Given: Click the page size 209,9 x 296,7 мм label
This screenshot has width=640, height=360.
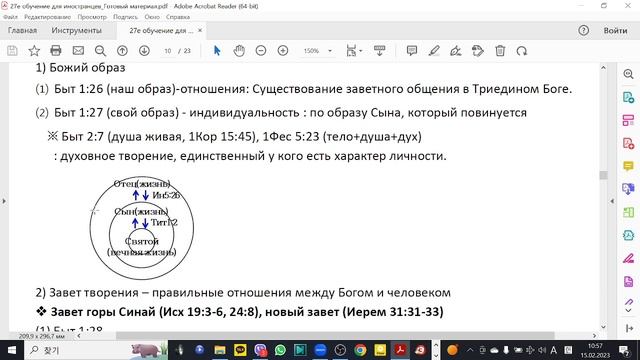Looking at the screenshot, I should [42, 336].
